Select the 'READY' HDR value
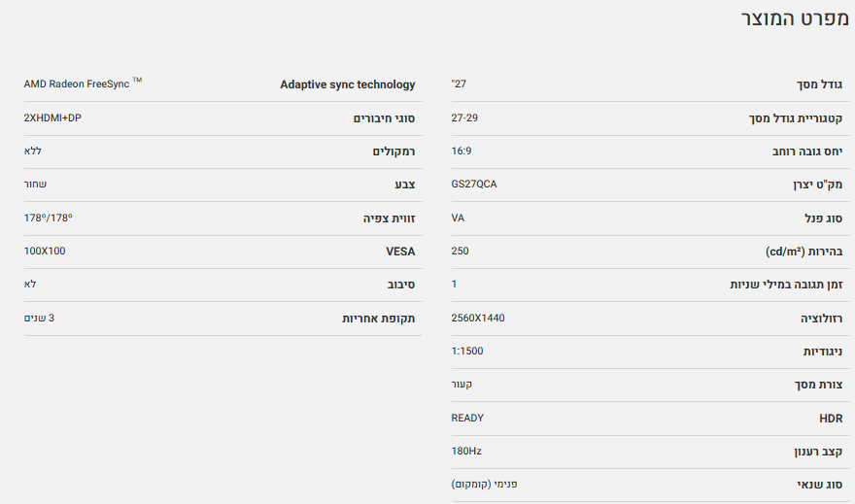 (x=467, y=419)
